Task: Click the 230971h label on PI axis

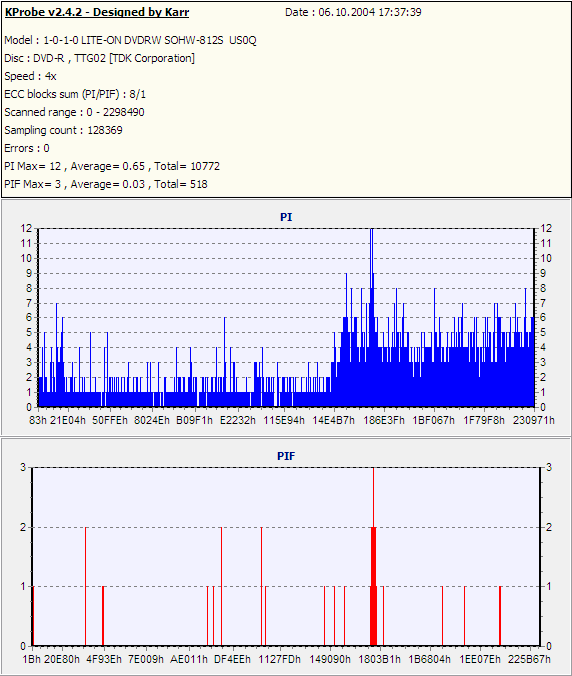Action: 534,420
